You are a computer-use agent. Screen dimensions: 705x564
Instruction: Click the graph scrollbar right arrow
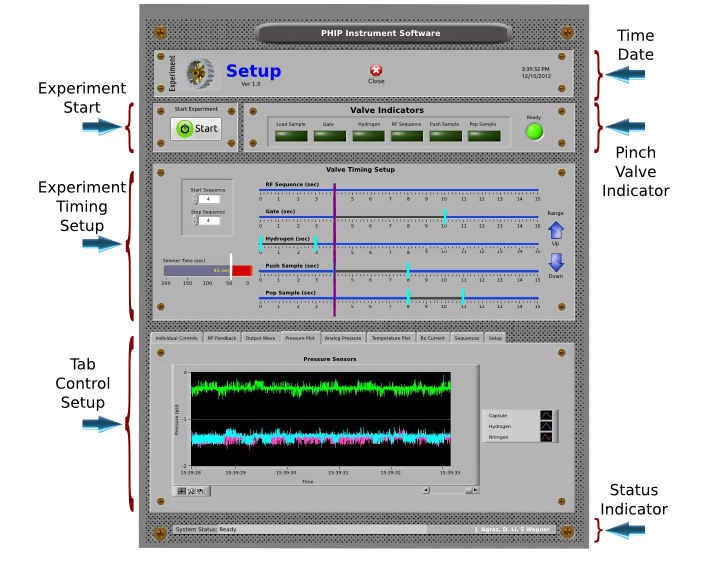point(476,490)
